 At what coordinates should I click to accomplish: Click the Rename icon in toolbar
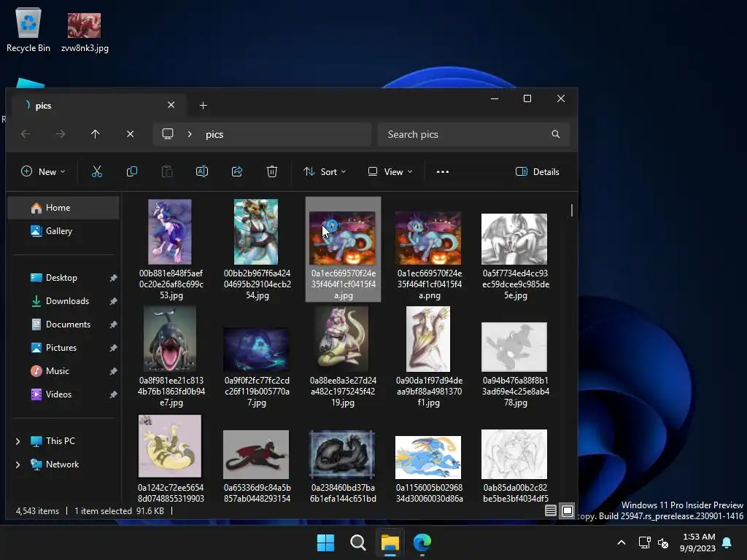202,171
